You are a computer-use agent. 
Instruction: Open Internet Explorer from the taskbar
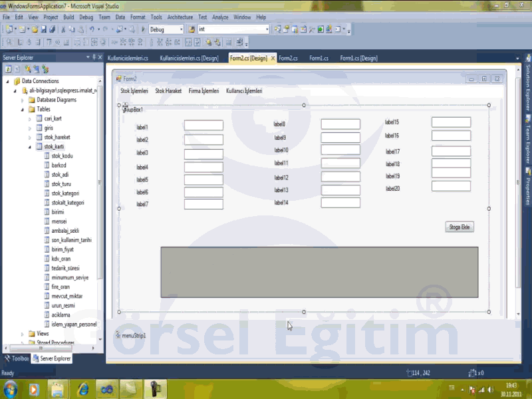click(x=83, y=389)
